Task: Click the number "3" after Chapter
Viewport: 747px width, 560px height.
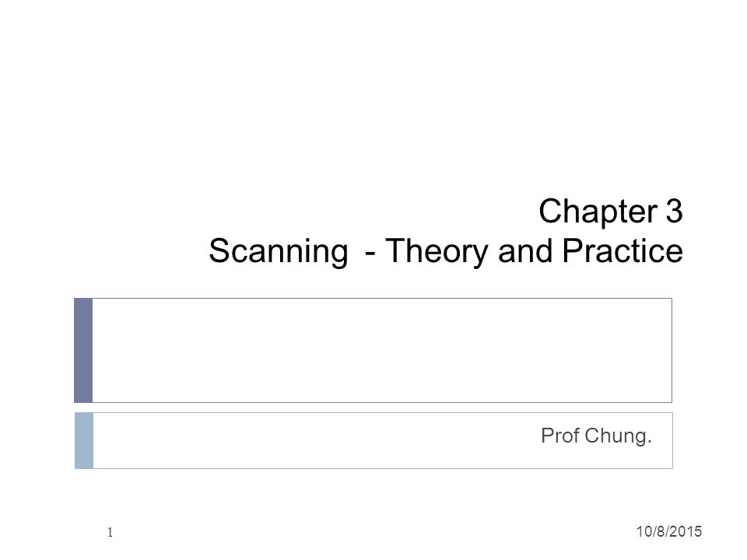Action: click(x=674, y=211)
